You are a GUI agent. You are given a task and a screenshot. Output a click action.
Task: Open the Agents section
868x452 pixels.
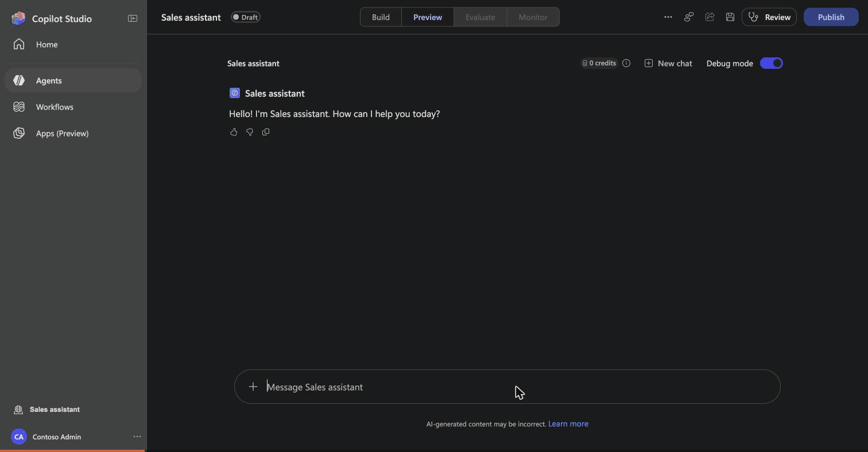73,81
